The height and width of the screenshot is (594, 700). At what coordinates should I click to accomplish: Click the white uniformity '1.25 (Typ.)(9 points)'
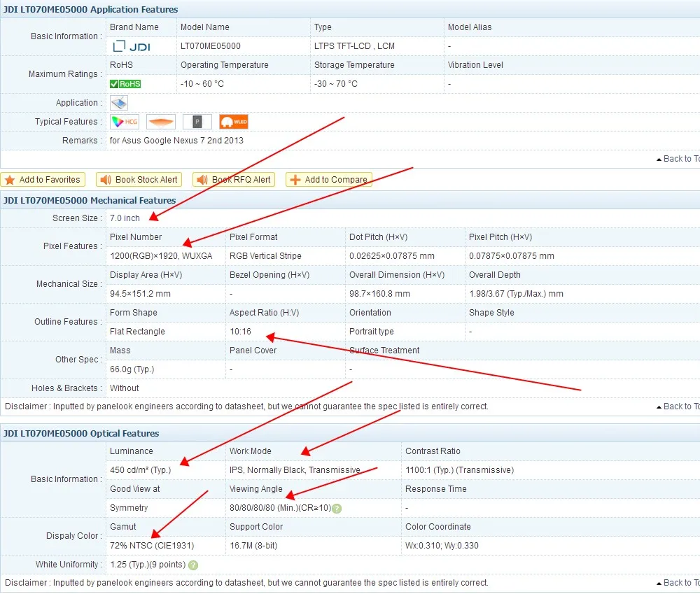(x=148, y=565)
